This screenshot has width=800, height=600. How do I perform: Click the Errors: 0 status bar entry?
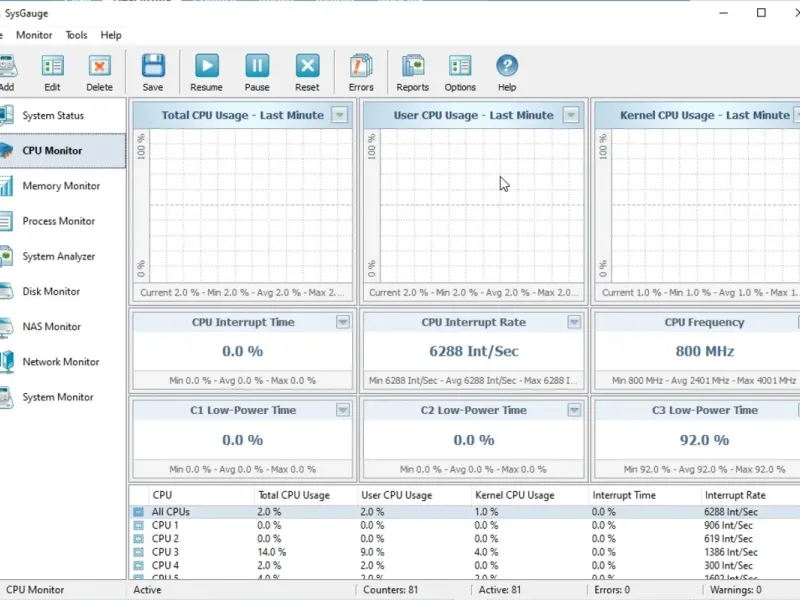point(612,590)
